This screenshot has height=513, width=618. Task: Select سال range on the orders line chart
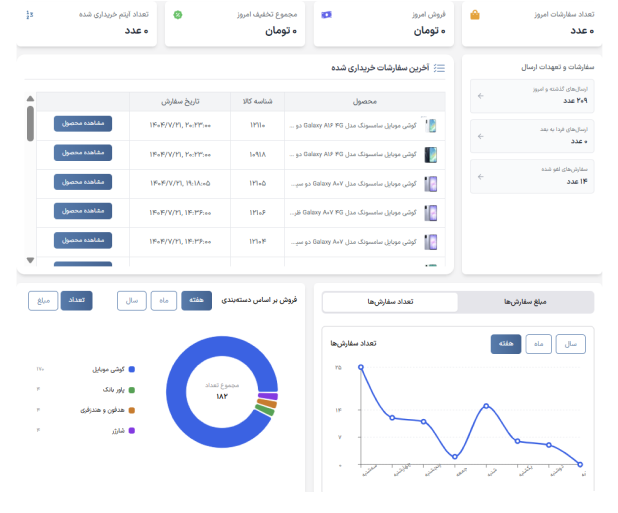click(x=570, y=344)
